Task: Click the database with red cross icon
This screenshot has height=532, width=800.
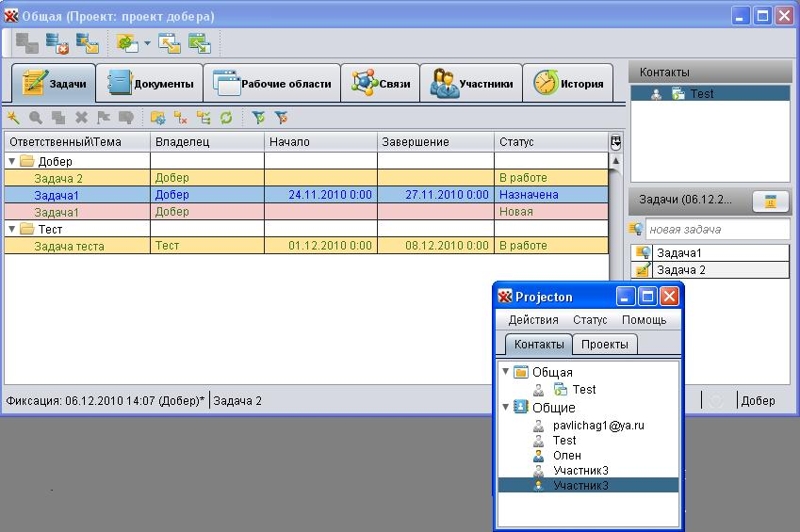Action: click(57, 43)
